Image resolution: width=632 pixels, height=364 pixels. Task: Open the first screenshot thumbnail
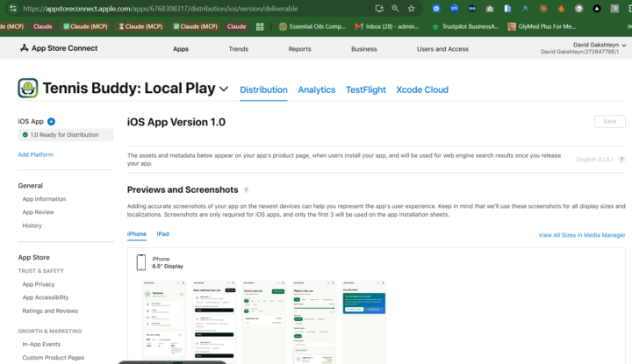click(164, 322)
